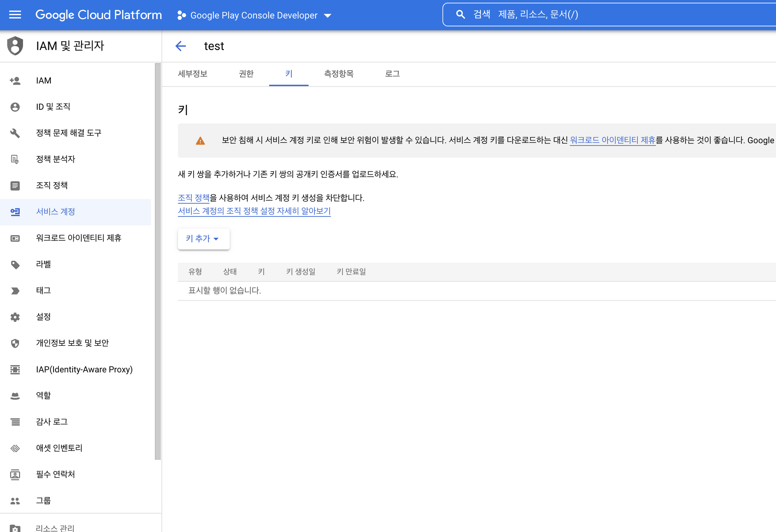Click the 개인정보 보호 및 보안 shield icon

click(15, 343)
